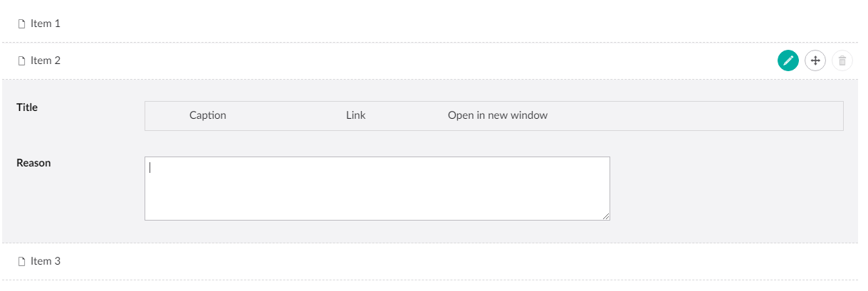868x291 pixels.
Task: Click the document icon beside Item 3
Action: (21, 262)
